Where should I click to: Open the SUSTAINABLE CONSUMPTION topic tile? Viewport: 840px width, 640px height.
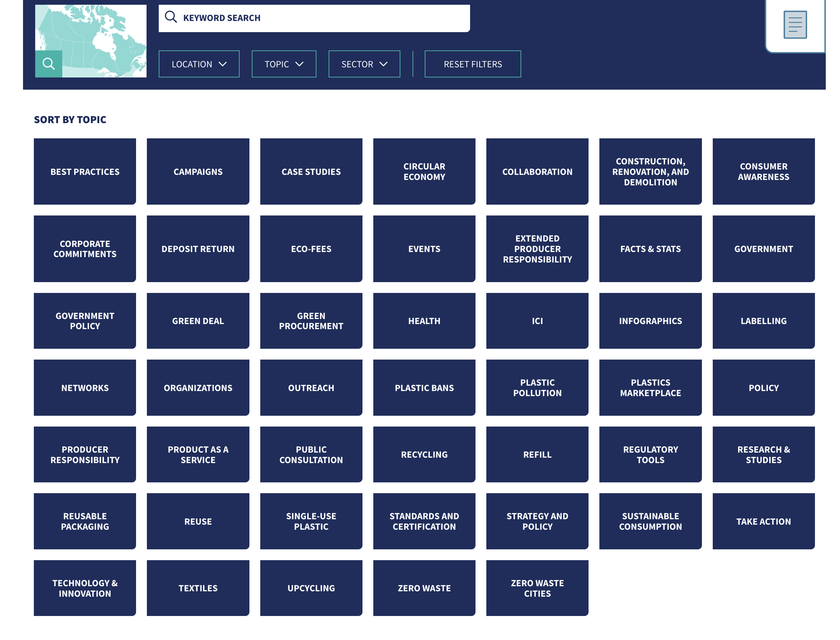(650, 521)
